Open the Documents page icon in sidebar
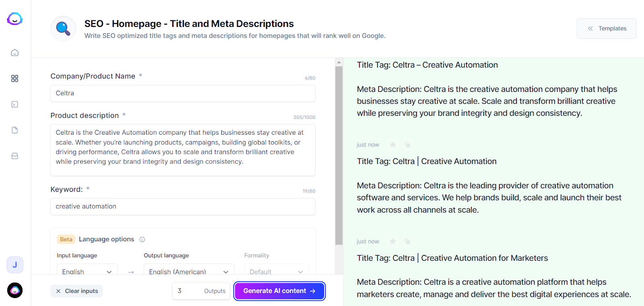Image resolution: width=644 pixels, height=306 pixels. click(15, 130)
